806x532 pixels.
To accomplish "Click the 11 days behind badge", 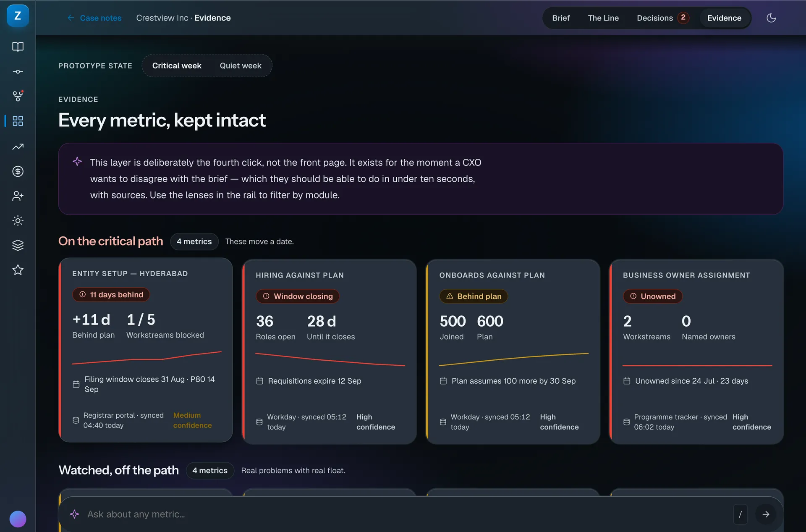I will 111,295.
